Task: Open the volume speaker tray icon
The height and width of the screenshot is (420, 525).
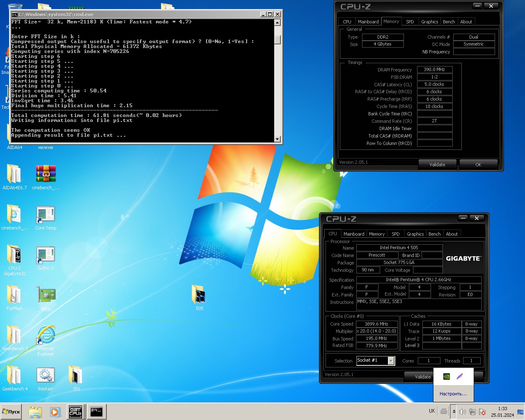Action: point(463,411)
